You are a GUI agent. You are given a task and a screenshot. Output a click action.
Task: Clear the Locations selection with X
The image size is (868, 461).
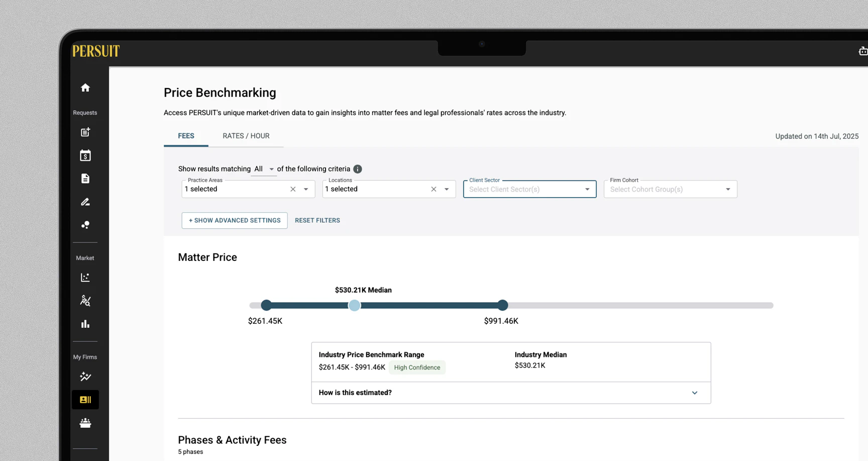point(433,190)
